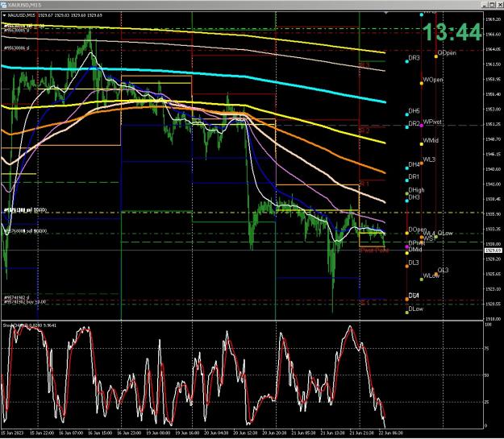Select the QLow level label

[x=445, y=233]
